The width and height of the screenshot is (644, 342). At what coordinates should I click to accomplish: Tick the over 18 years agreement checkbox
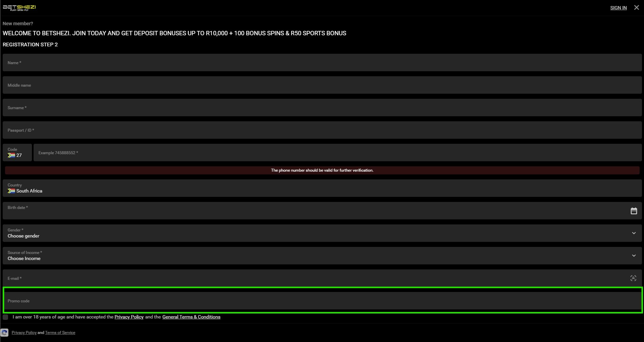5,317
